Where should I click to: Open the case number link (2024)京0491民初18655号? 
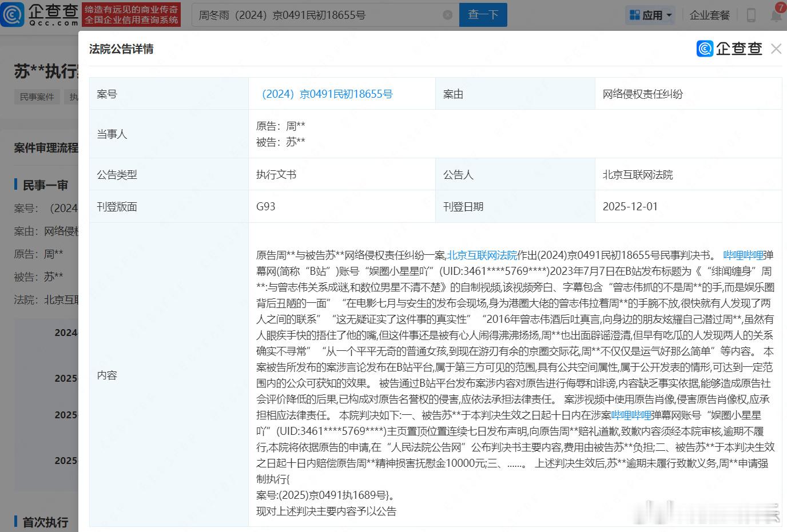(x=327, y=94)
